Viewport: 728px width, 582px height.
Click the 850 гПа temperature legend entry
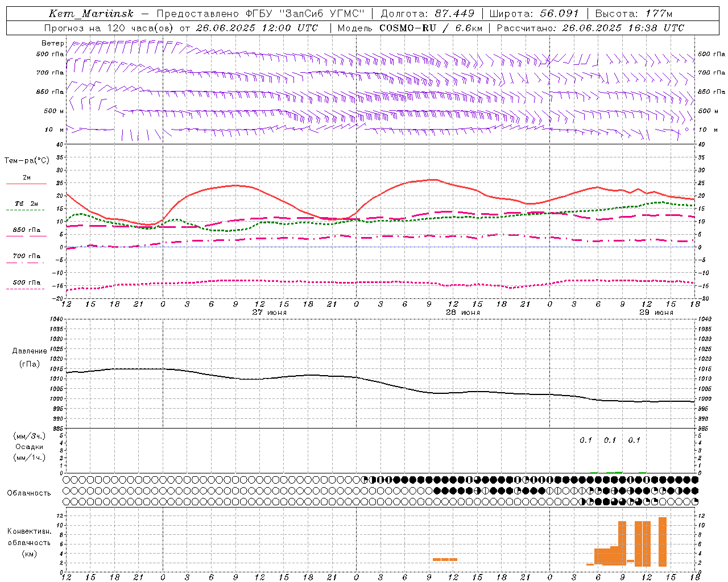click(x=26, y=230)
